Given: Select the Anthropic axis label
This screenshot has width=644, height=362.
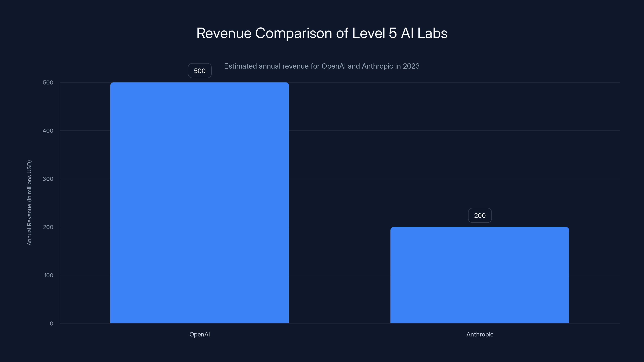Looking at the screenshot, I should 480,334.
